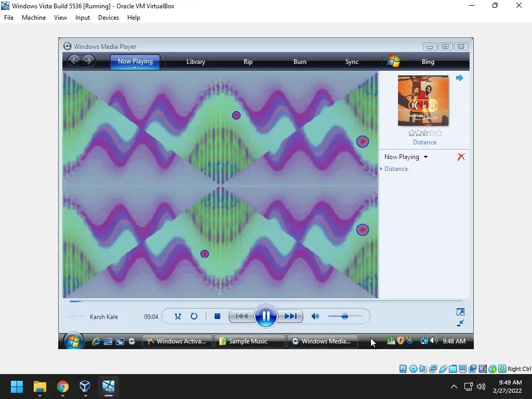The image size is (532, 399).
Task: Skip to the next track button in player controls
Action: point(290,316)
